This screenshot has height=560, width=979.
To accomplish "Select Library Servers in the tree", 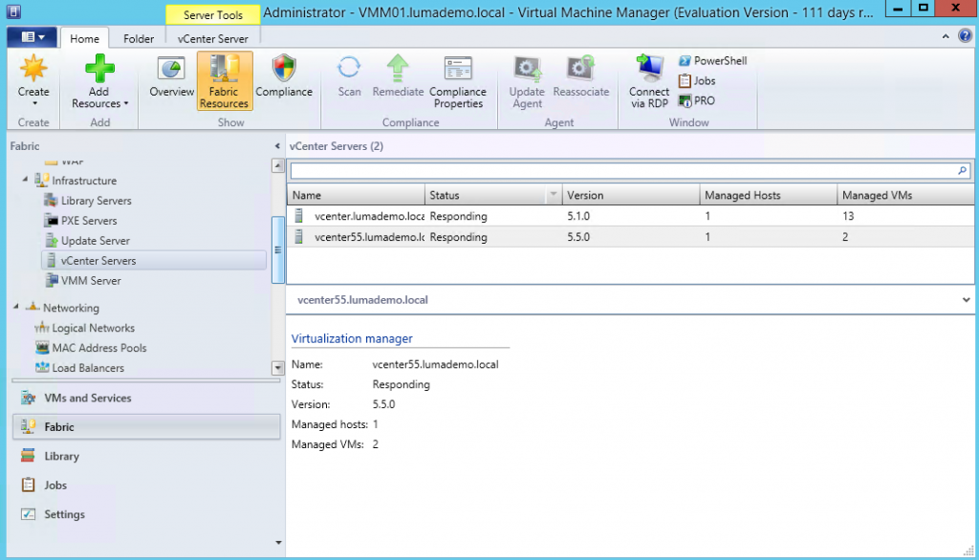I will coord(88,201).
